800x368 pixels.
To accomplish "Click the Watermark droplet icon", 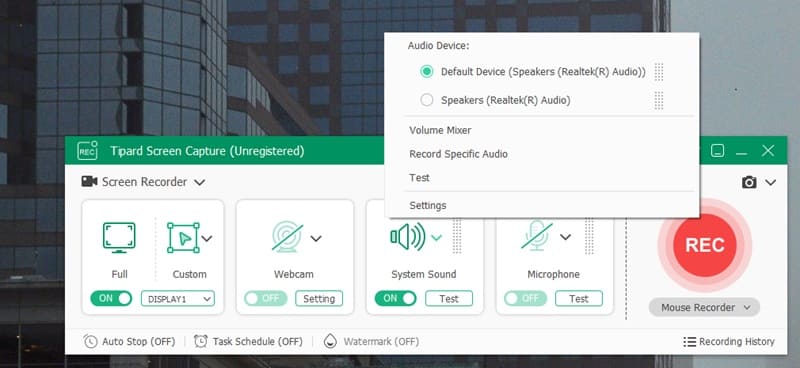I will 330,341.
